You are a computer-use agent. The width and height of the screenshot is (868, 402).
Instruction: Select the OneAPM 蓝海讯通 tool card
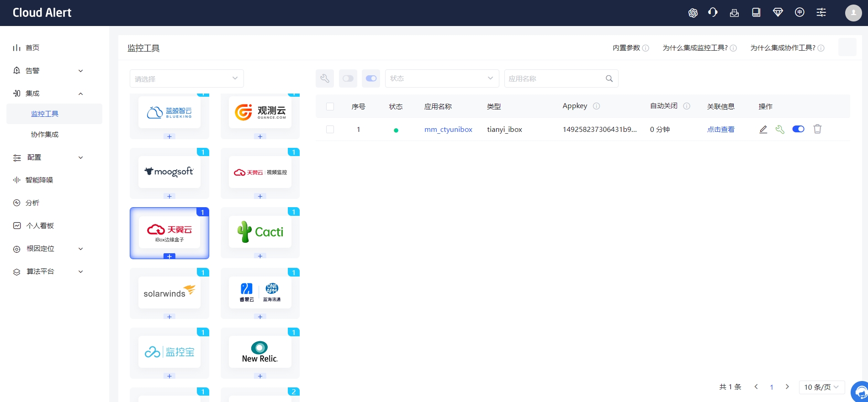pos(260,292)
